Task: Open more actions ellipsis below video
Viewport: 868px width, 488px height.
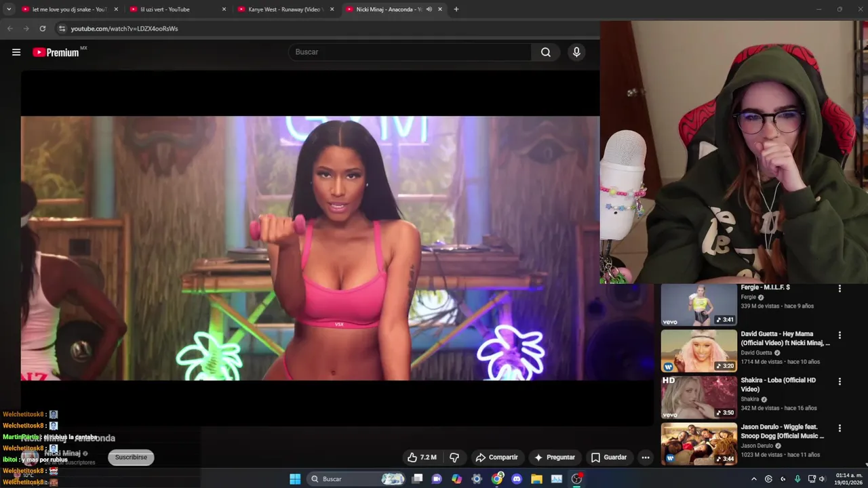Action: [x=646, y=457]
